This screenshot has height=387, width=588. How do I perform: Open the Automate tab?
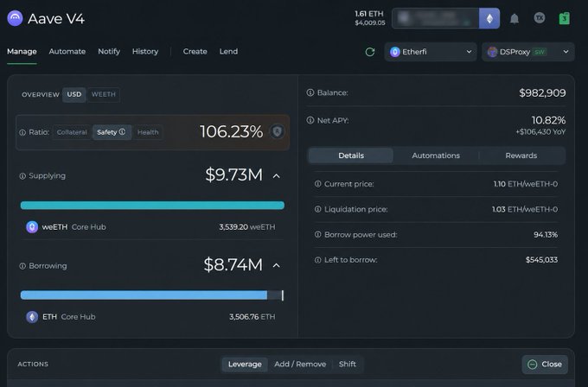(x=67, y=52)
